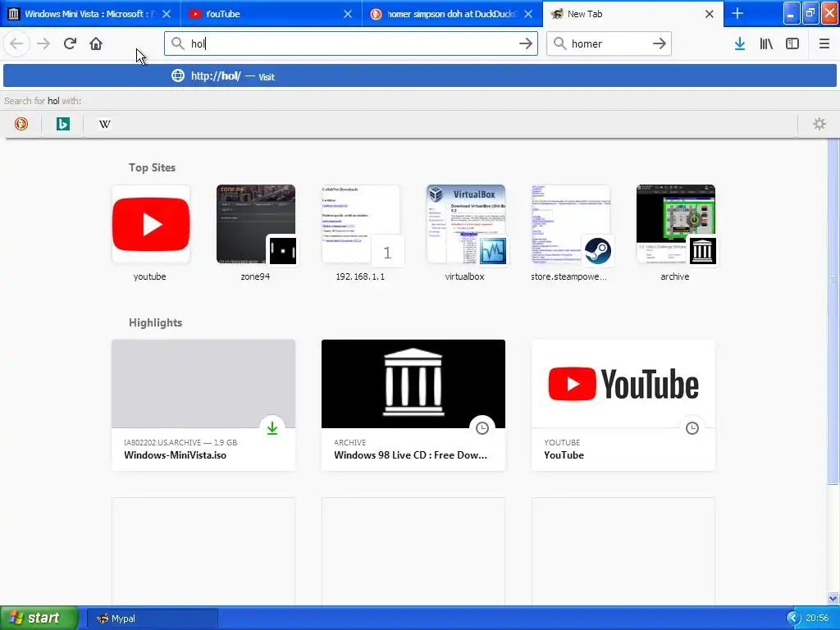Close the YouTube tab

348,14
